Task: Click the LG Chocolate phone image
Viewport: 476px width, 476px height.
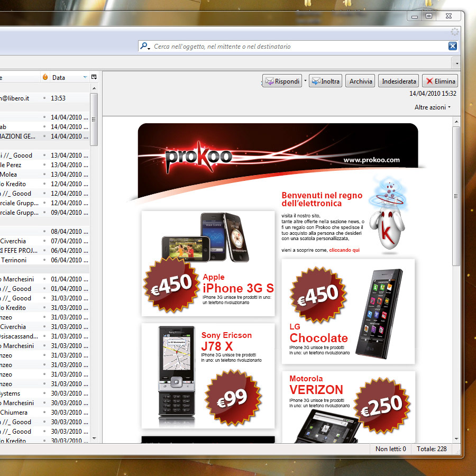Action: pyautogui.click(x=379, y=314)
